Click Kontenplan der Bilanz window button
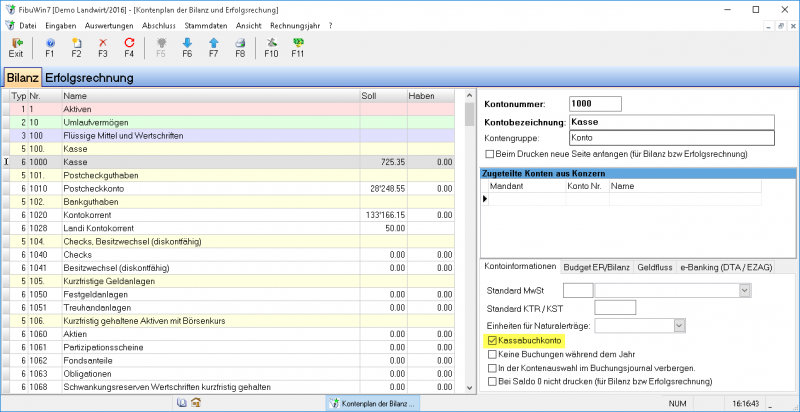Screen dimensions: 800x412 point(372,403)
